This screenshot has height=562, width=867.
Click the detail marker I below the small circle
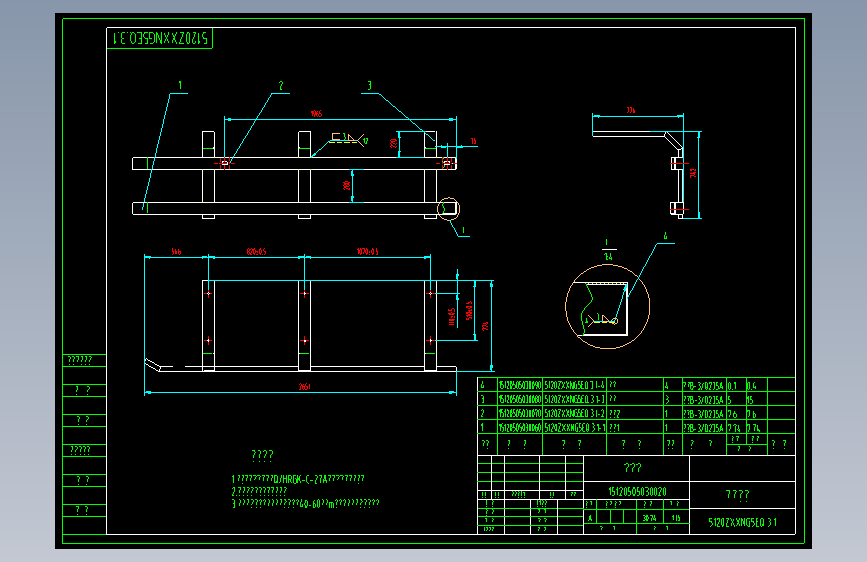(x=463, y=230)
